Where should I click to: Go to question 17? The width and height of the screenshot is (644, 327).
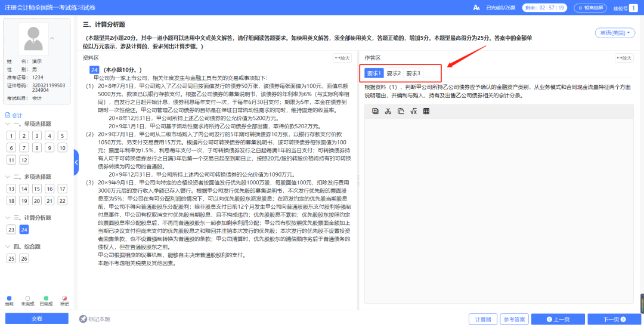[63, 189]
